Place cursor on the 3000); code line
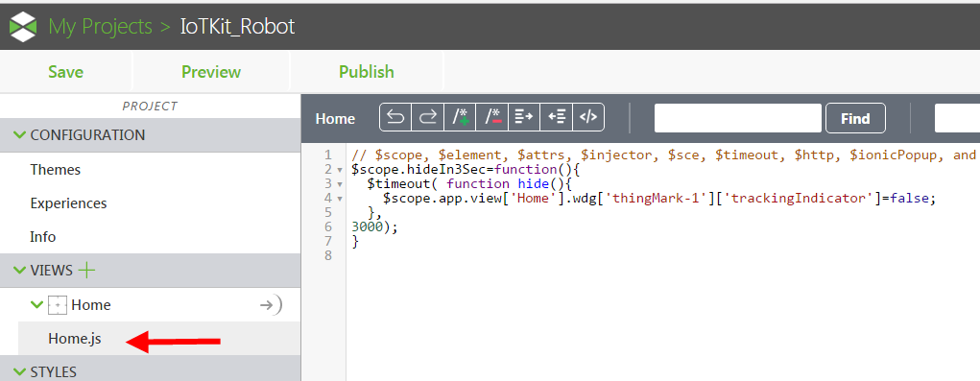 click(x=374, y=227)
